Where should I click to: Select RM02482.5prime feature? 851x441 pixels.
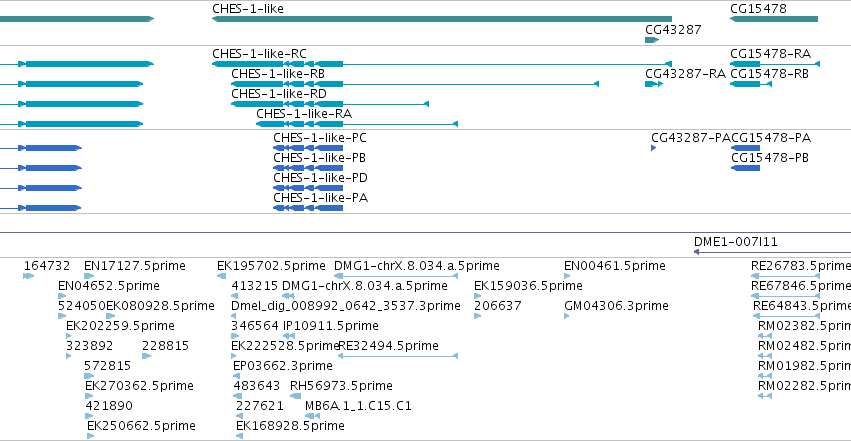765,356
